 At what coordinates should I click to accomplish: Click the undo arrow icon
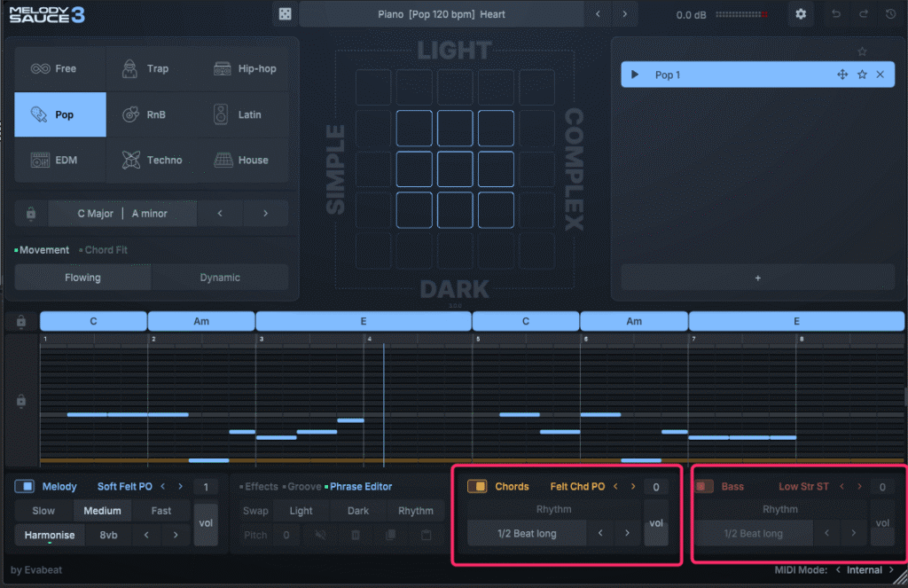coord(835,14)
